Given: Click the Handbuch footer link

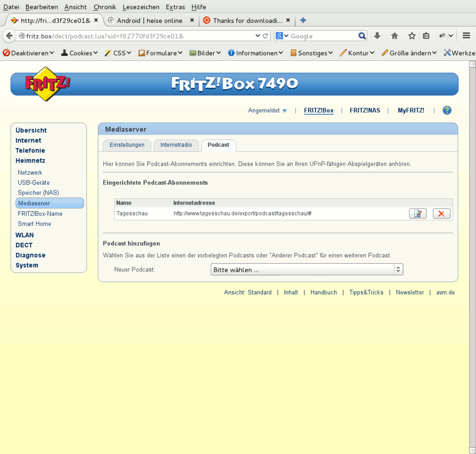Looking at the screenshot, I should point(324,293).
